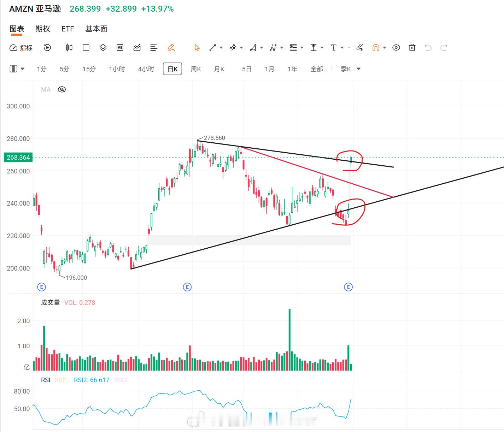Delete drawings with the trash icon
Viewport: 504px width, 432px height.
point(412,48)
